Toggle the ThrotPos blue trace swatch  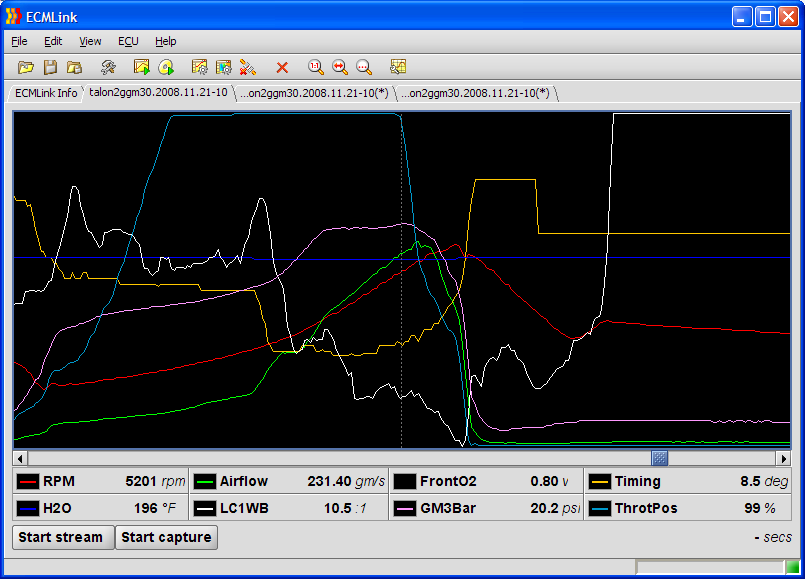click(x=600, y=508)
